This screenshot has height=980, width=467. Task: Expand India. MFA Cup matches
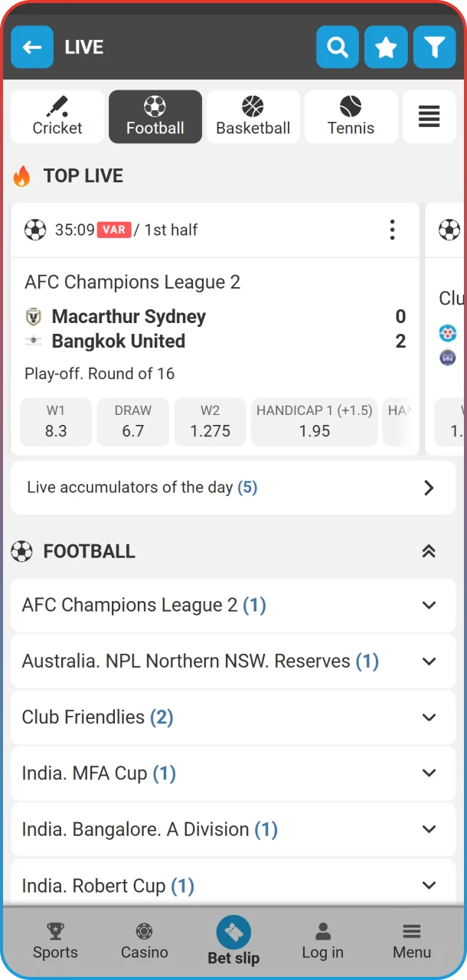(x=233, y=773)
